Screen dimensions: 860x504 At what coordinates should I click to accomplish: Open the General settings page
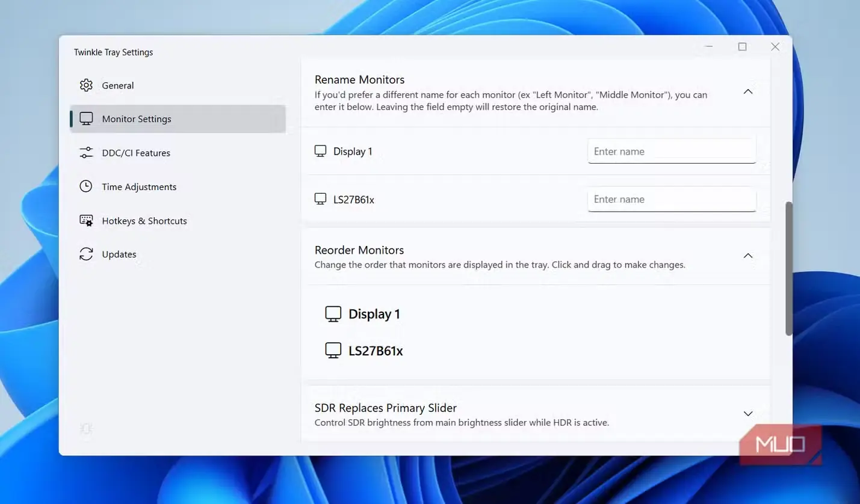coord(178,85)
